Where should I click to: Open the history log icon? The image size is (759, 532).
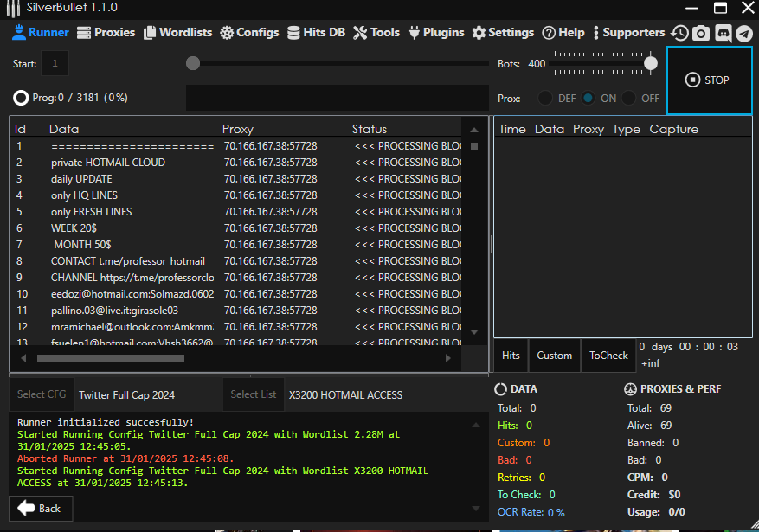point(680,33)
